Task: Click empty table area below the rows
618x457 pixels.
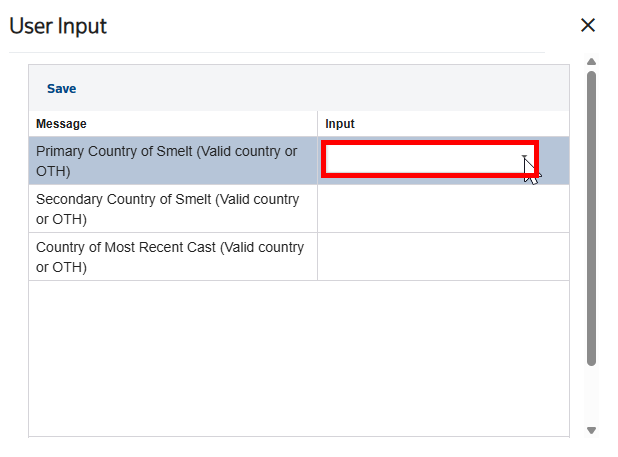Action: click(299, 359)
